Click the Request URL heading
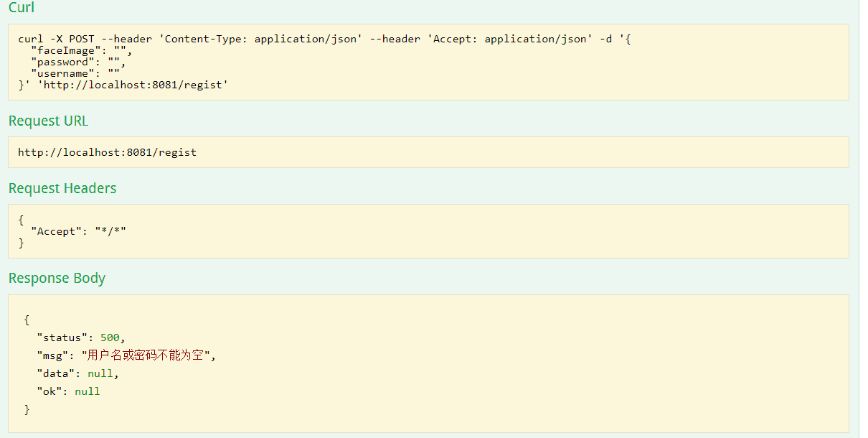The width and height of the screenshot is (868, 438). pos(48,121)
